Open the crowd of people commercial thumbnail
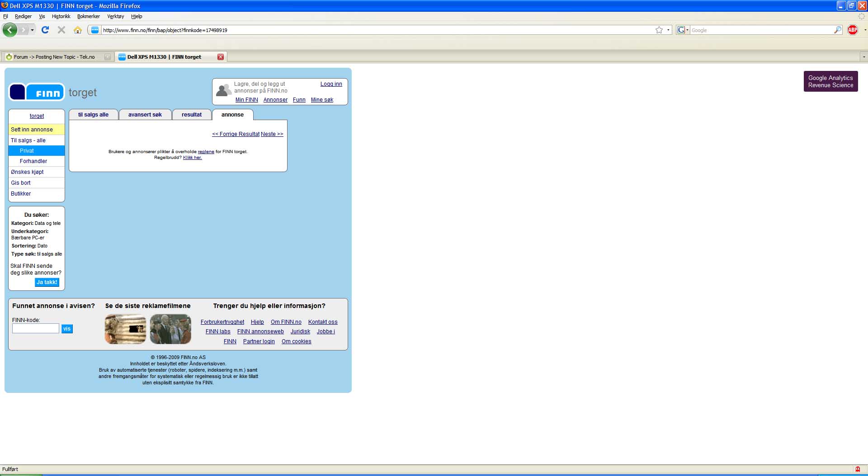Screen dimensions: 868x476 (170, 329)
